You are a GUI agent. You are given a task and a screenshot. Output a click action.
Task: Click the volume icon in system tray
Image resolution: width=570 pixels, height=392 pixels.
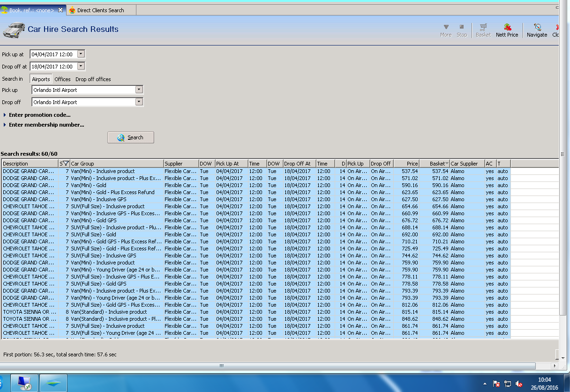(x=519, y=384)
